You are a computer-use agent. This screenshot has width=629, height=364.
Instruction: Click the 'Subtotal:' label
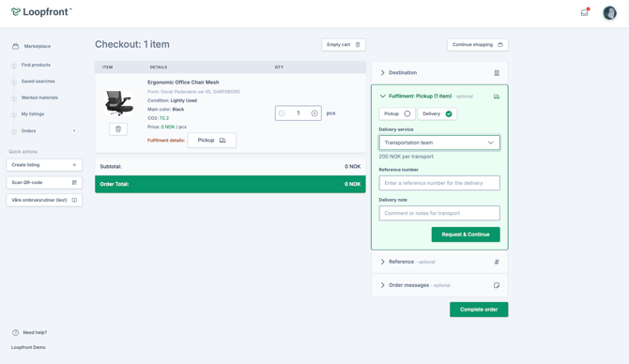coord(111,166)
